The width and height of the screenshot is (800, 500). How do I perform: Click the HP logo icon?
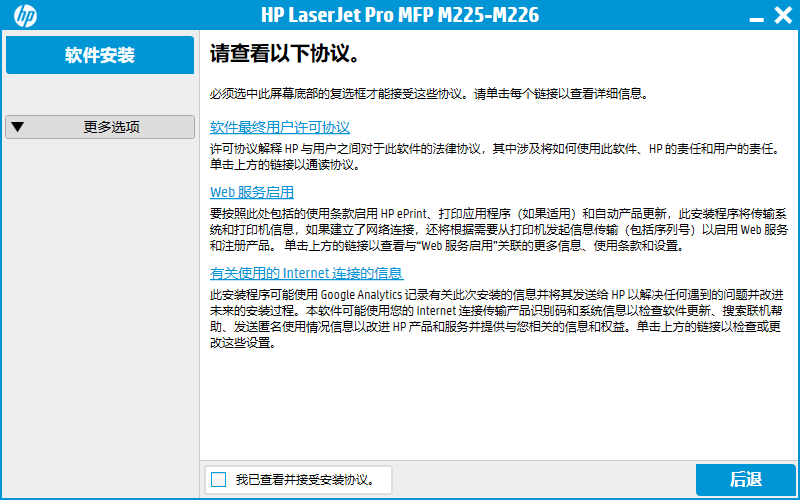coord(25,16)
